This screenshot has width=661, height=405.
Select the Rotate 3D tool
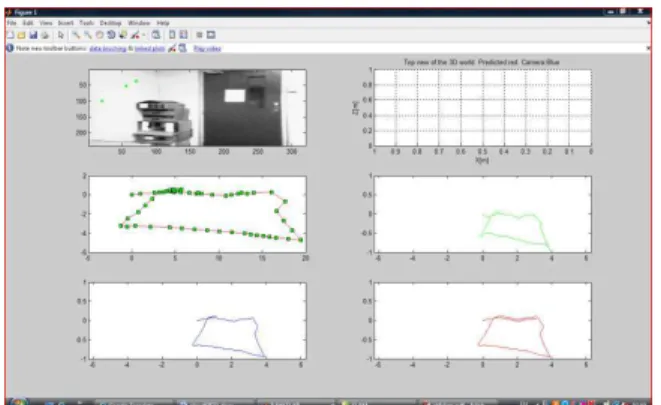coord(111,35)
